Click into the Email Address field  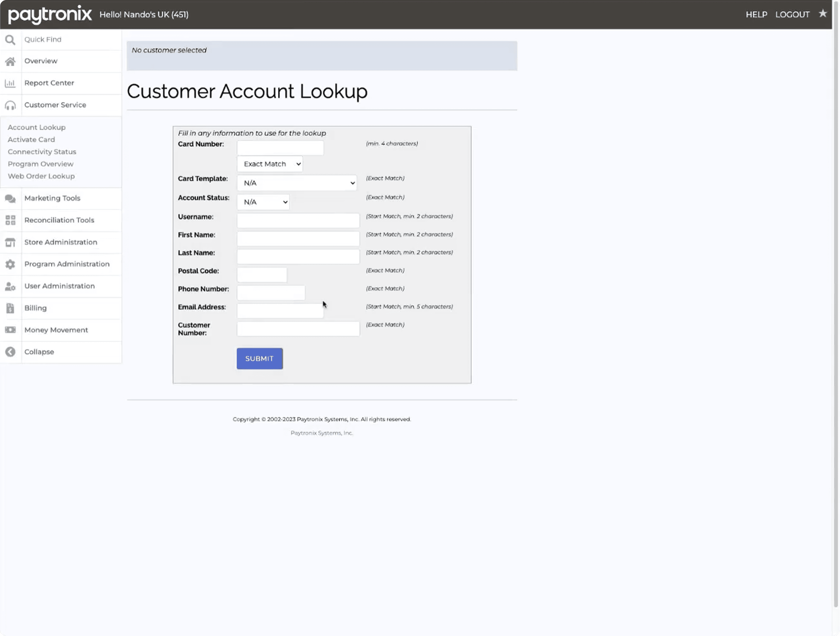click(x=280, y=311)
